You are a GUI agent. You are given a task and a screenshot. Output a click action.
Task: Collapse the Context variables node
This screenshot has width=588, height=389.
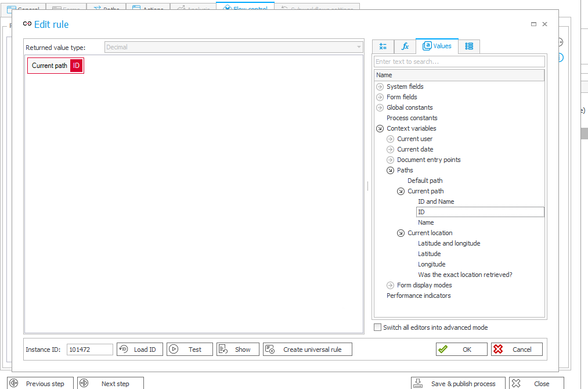380,128
